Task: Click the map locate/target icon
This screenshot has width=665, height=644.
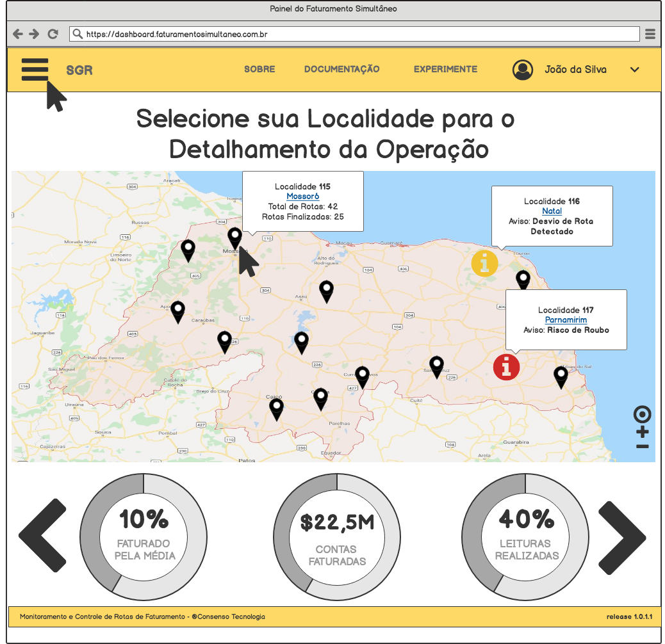Action: click(x=642, y=414)
